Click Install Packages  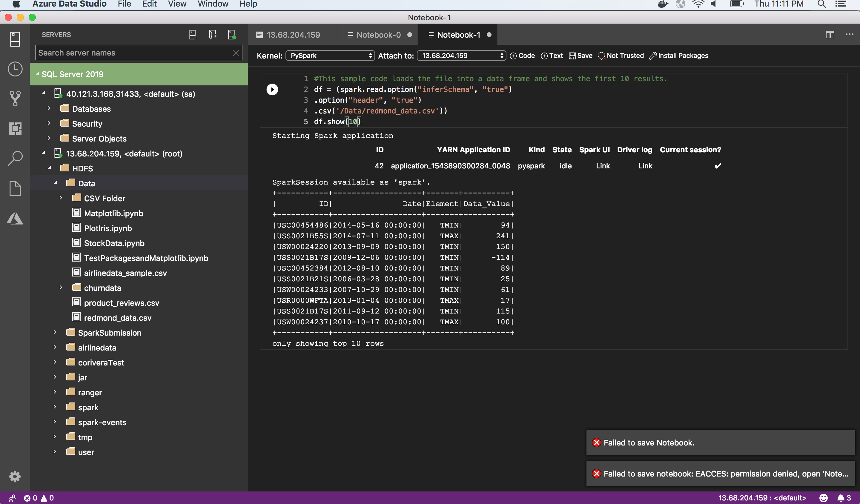(679, 55)
